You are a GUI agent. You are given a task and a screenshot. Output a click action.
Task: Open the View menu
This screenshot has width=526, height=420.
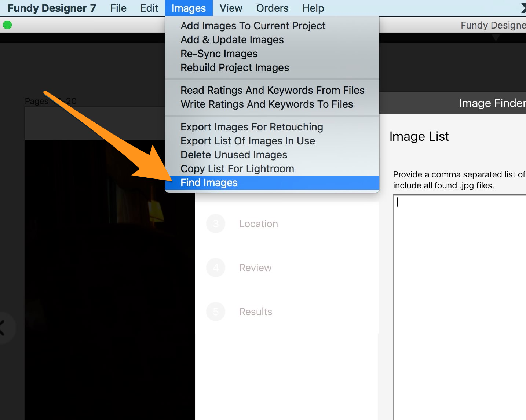(231, 8)
